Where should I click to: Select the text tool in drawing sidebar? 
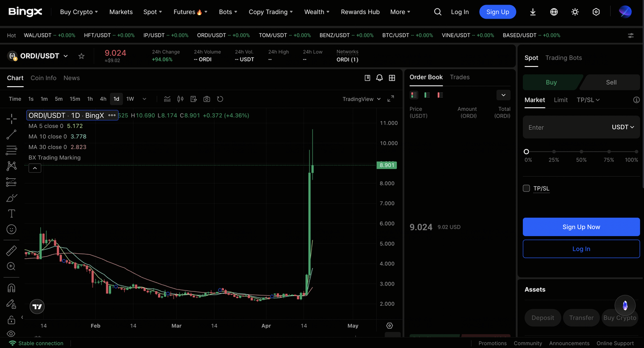tap(11, 214)
